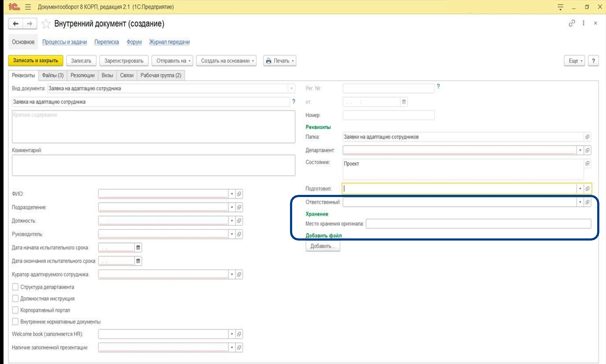The image size is (606, 364).
Task: Click the back navigation arrow
Action: click(16, 24)
